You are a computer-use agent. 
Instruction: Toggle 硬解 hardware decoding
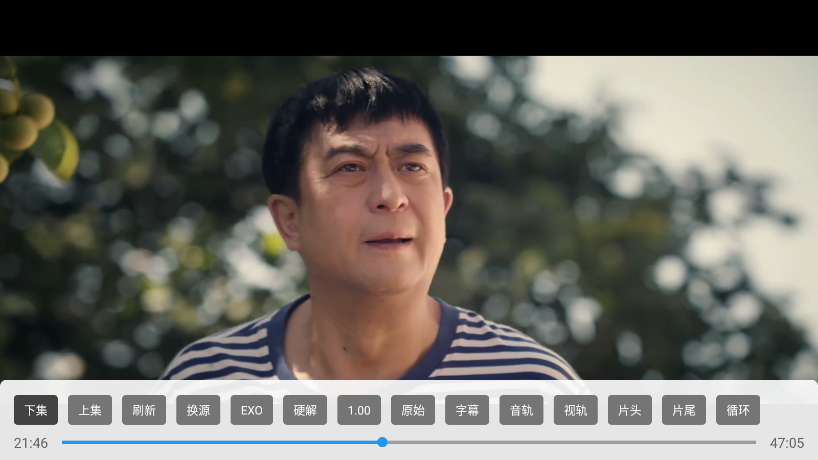(305, 410)
